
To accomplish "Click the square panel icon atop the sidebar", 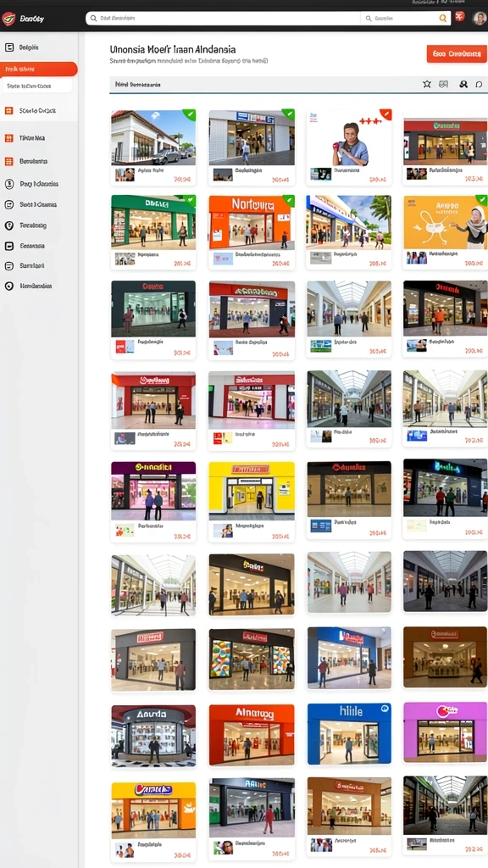I will (8, 47).
